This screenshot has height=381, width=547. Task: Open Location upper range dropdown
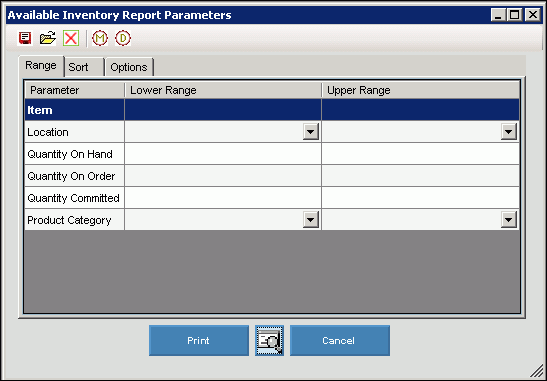pos(509,132)
